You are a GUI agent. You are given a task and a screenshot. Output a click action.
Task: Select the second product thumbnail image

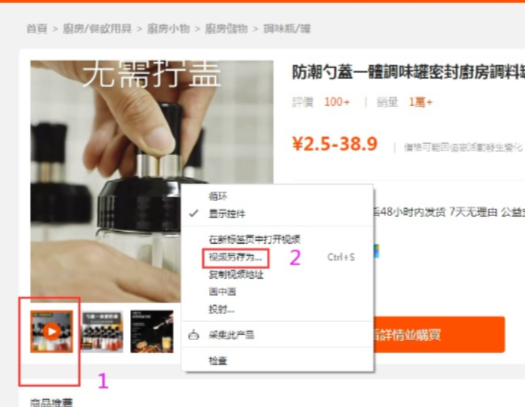click(102, 331)
